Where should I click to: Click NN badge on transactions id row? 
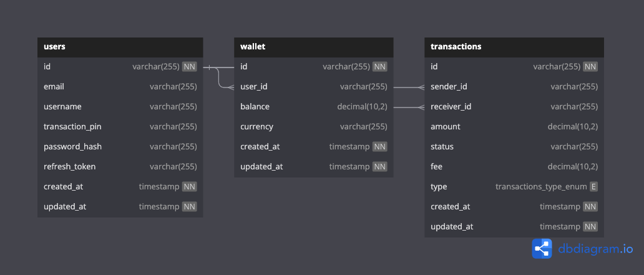(590, 67)
